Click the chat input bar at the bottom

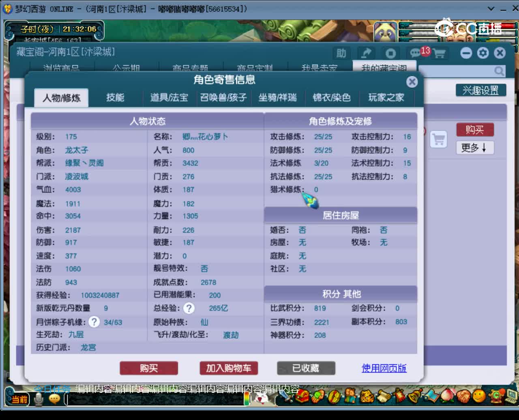coord(154,400)
